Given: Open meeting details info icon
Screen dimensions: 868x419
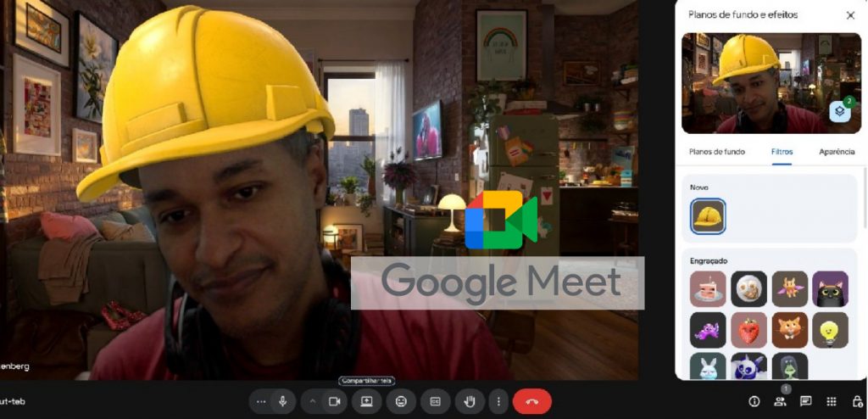Looking at the screenshot, I should (754, 402).
